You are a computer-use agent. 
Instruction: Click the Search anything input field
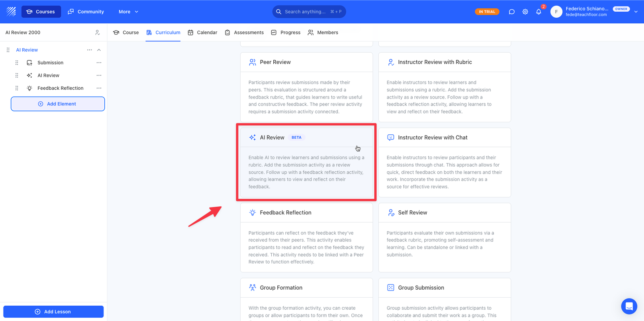309,12
